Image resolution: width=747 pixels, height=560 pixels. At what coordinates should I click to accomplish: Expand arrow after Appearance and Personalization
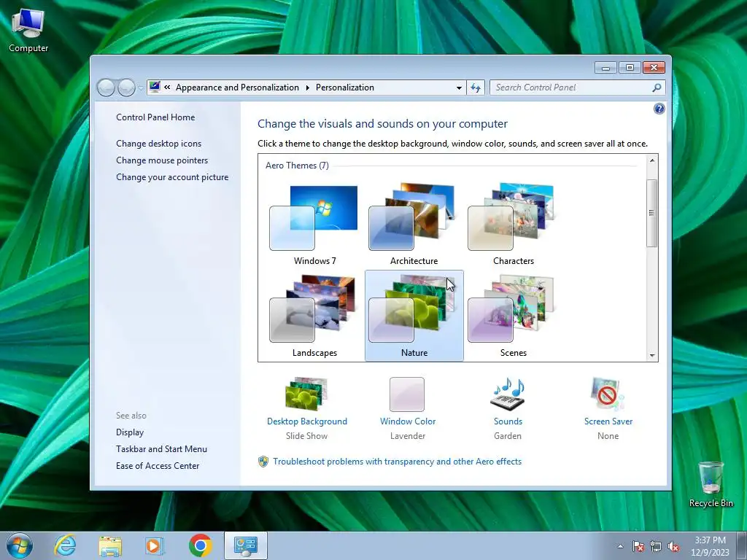click(x=307, y=87)
